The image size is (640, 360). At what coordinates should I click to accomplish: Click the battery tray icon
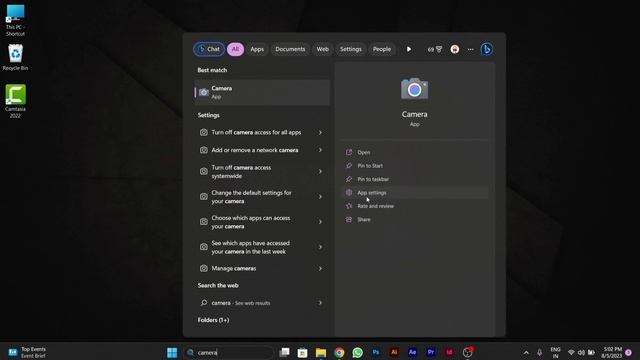pyautogui.click(x=591, y=353)
